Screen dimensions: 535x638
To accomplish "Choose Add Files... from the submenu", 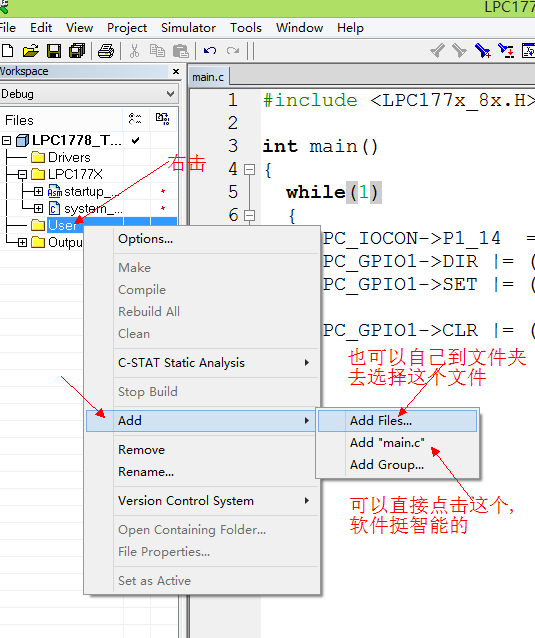I will tap(397, 420).
